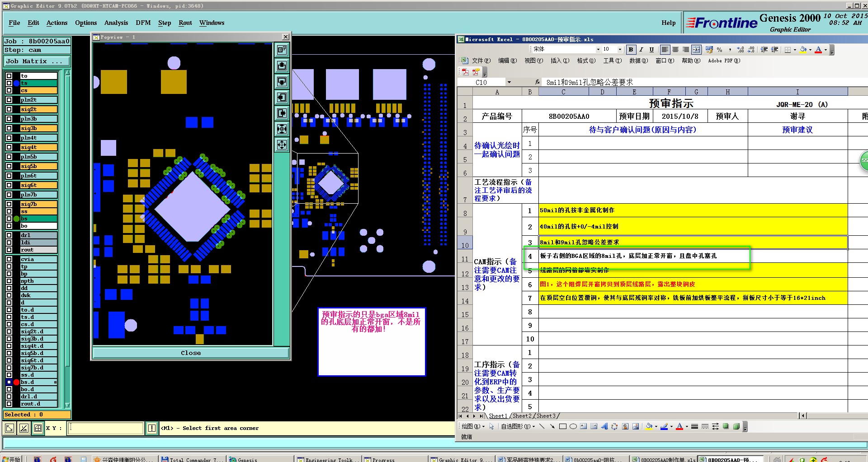Toggle Bold formatting in Excel
This screenshot has height=462, width=868.
[631, 50]
